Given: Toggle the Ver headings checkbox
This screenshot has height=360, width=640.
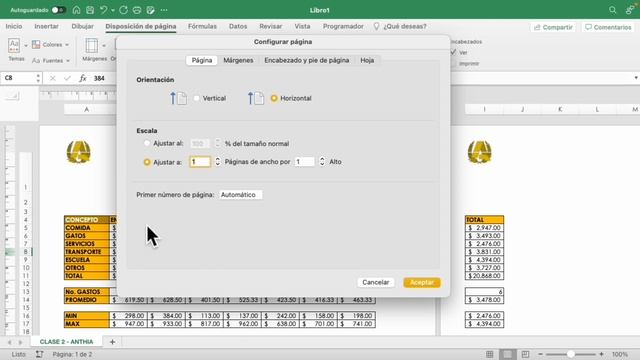Looking at the screenshot, I should click(453, 52).
